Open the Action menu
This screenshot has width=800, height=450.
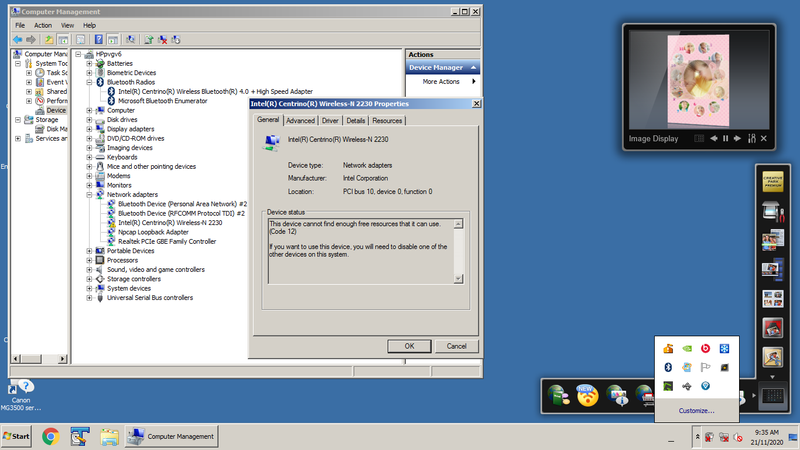[43, 25]
